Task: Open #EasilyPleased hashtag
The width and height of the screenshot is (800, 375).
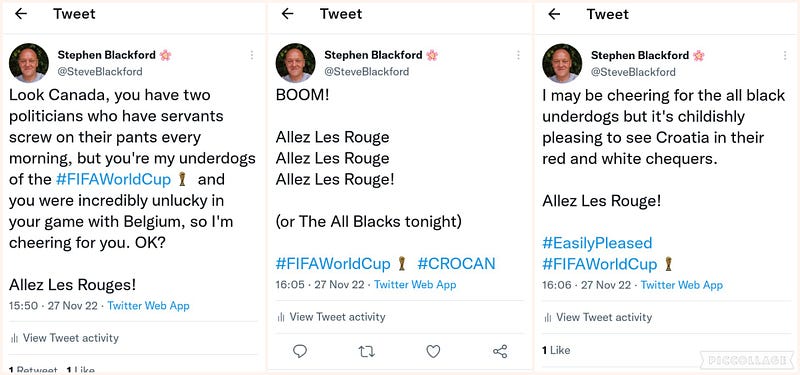Action: [597, 243]
